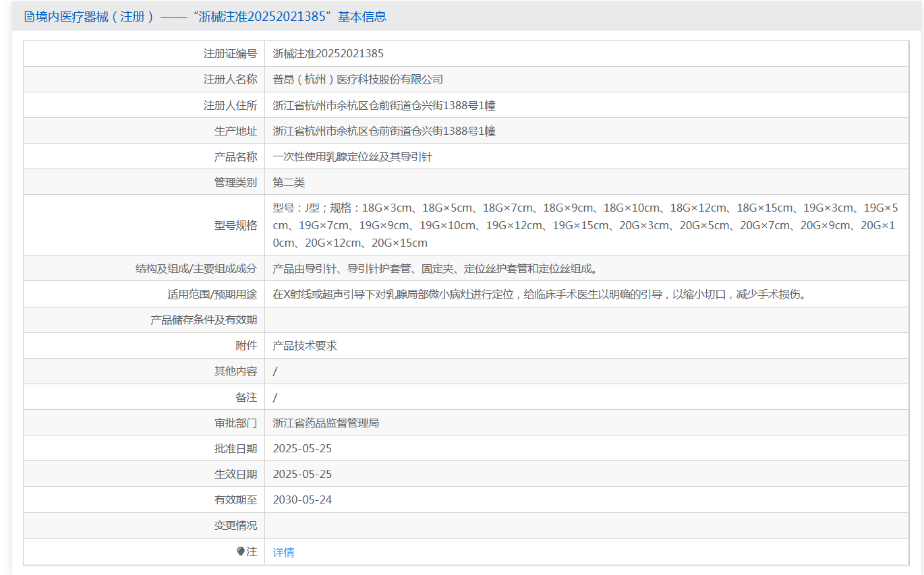The height and width of the screenshot is (575, 924).
Task: Select the 2025-05-25 date in 批准日期 row
Action: coord(303,448)
